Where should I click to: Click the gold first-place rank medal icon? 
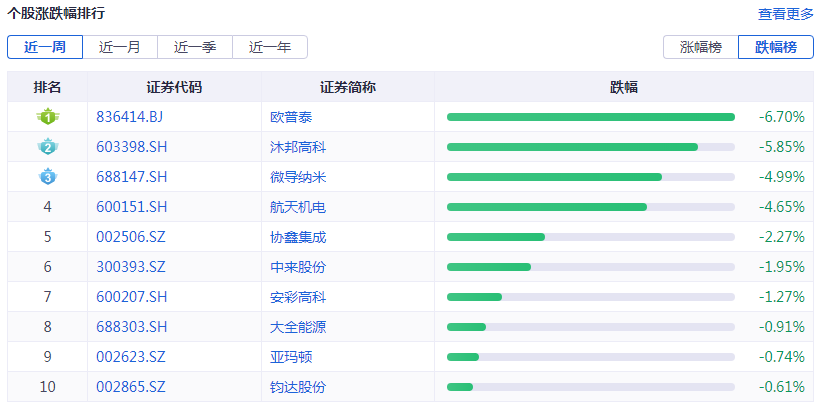(47, 117)
